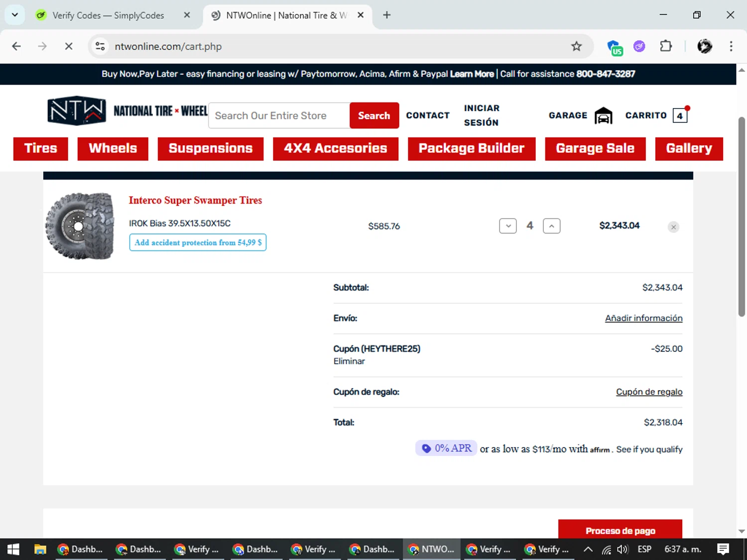Viewport: 747px width, 560px height.
Task: Open the taskbar clock 6:37 a. m.
Action: 683,549
